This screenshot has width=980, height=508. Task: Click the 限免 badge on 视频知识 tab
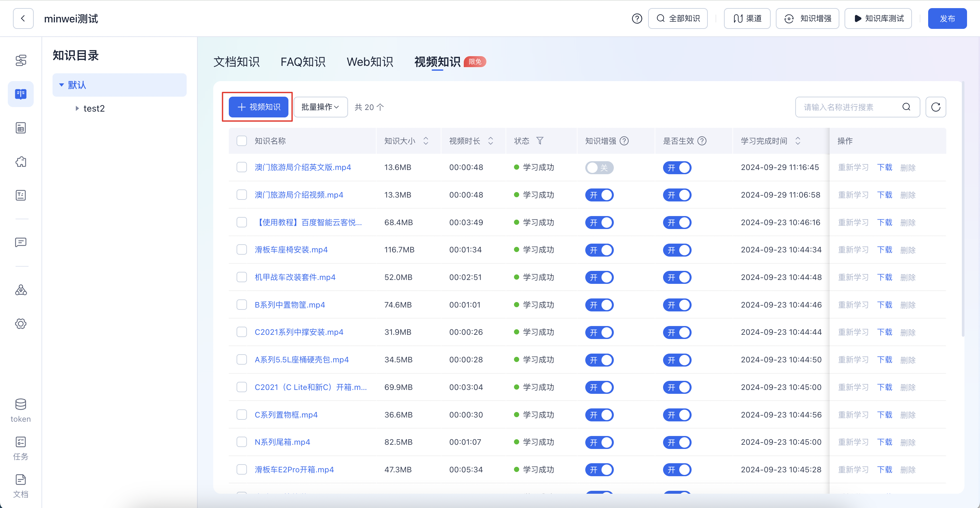(475, 61)
